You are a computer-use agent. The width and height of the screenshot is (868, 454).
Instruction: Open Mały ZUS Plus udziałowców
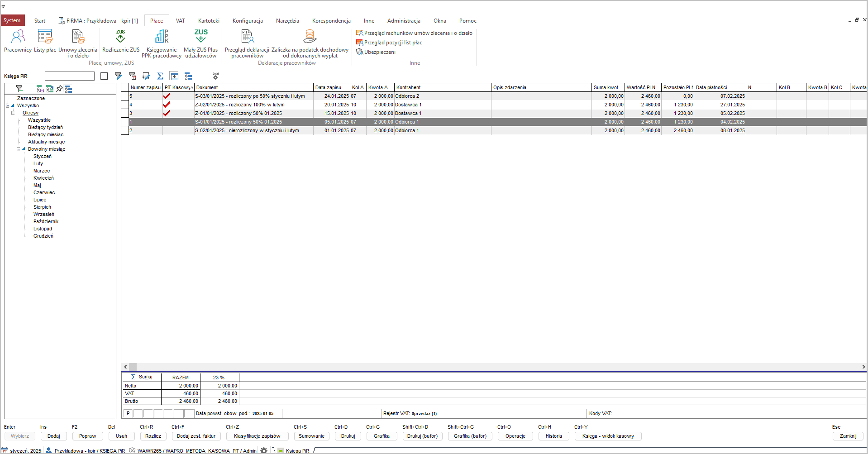[x=201, y=43]
